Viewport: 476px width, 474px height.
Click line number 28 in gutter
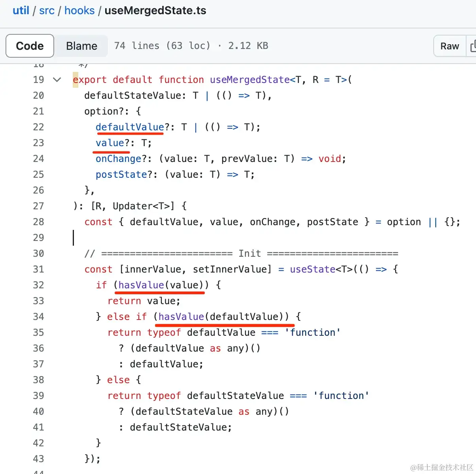point(38,222)
